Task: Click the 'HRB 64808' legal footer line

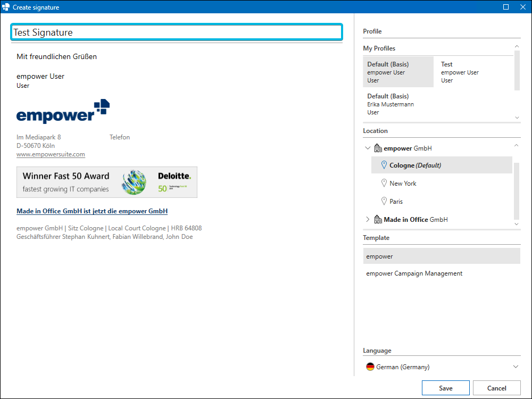Action: pos(109,228)
